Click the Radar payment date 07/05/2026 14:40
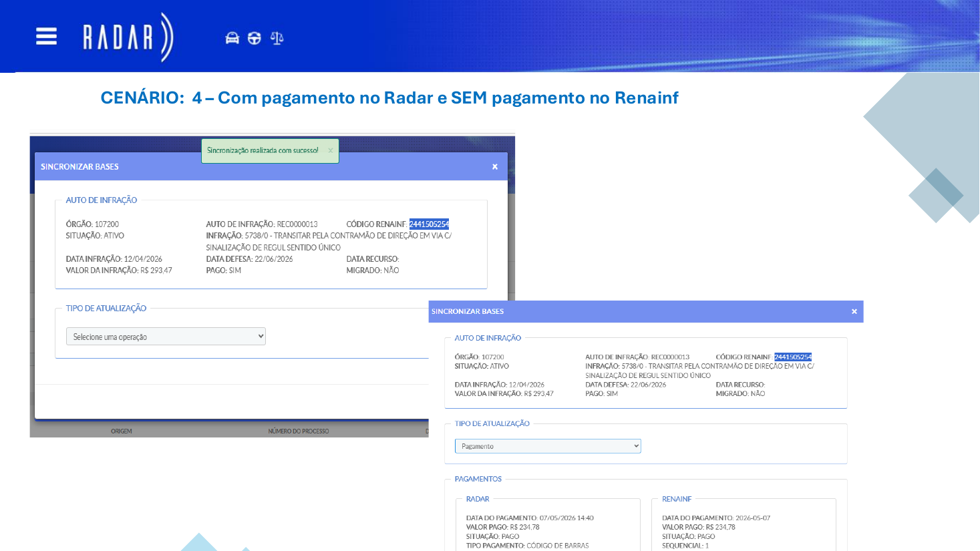The width and height of the screenshot is (980, 551). tap(566, 518)
